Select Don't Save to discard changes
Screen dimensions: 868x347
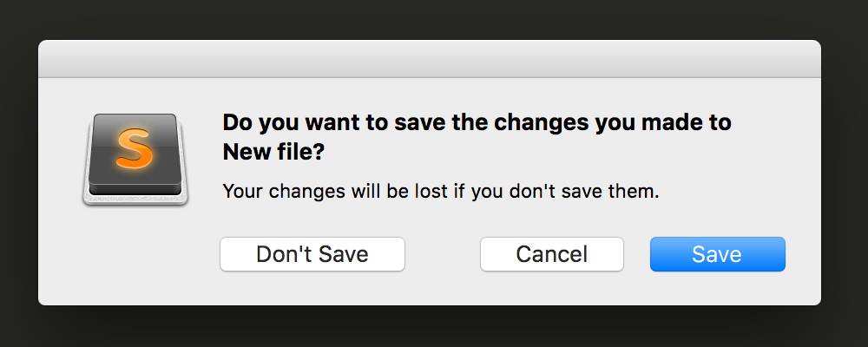tap(312, 254)
